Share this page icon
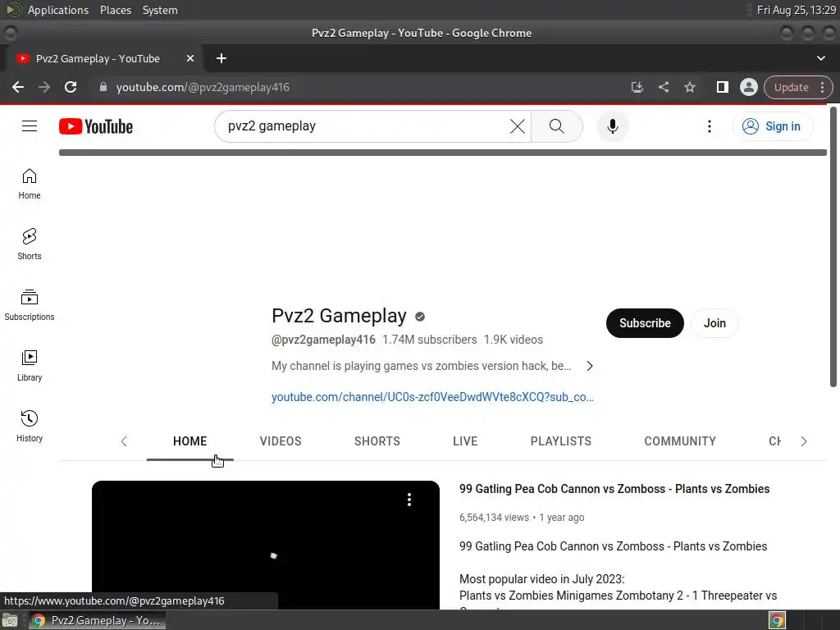 (x=663, y=87)
